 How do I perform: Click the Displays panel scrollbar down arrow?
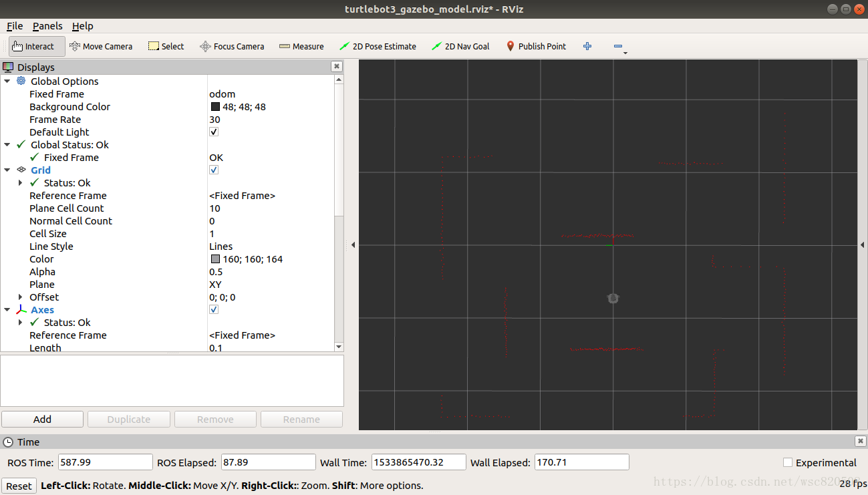click(x=339, y=347)
